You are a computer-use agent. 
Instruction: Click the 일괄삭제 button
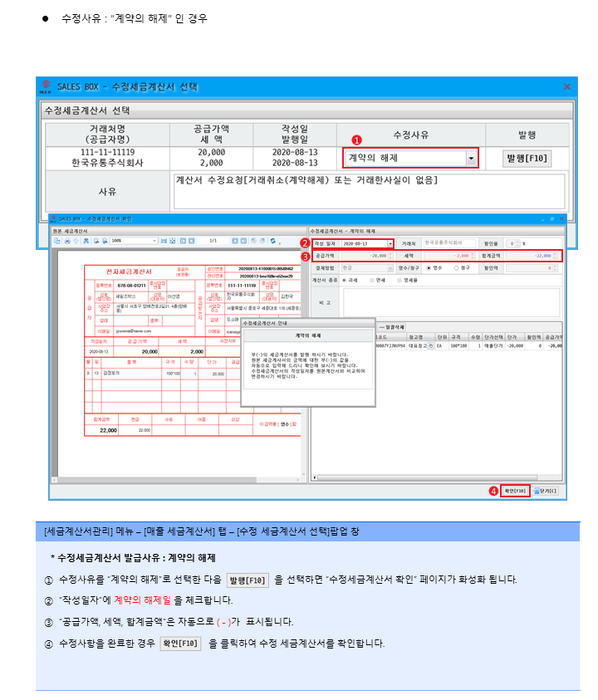pos(392,327)
